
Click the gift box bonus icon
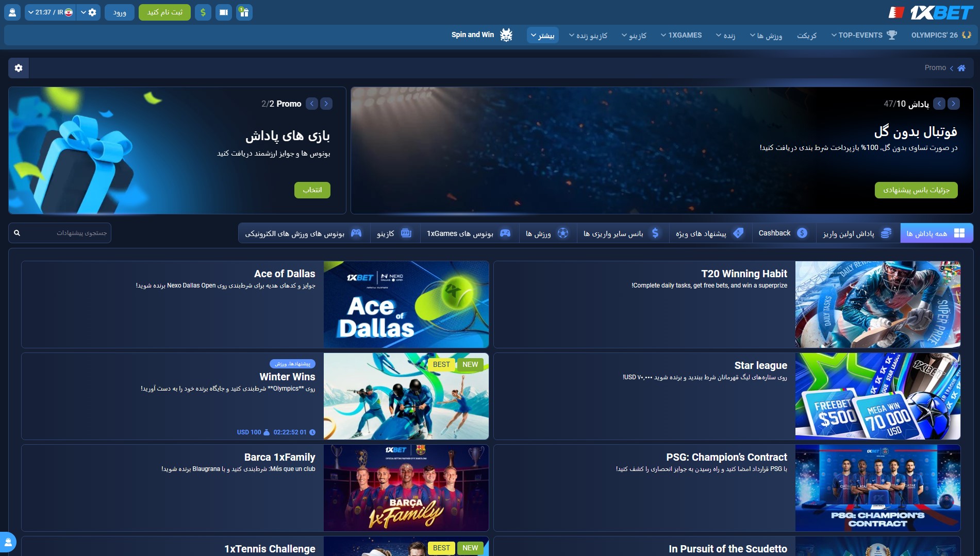(x=244, y=12)
